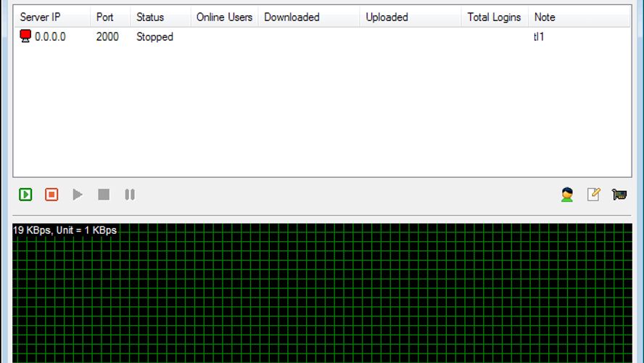Click the gray square Stop server icon
The image size is (644, 363).
(x=104, y=195)
